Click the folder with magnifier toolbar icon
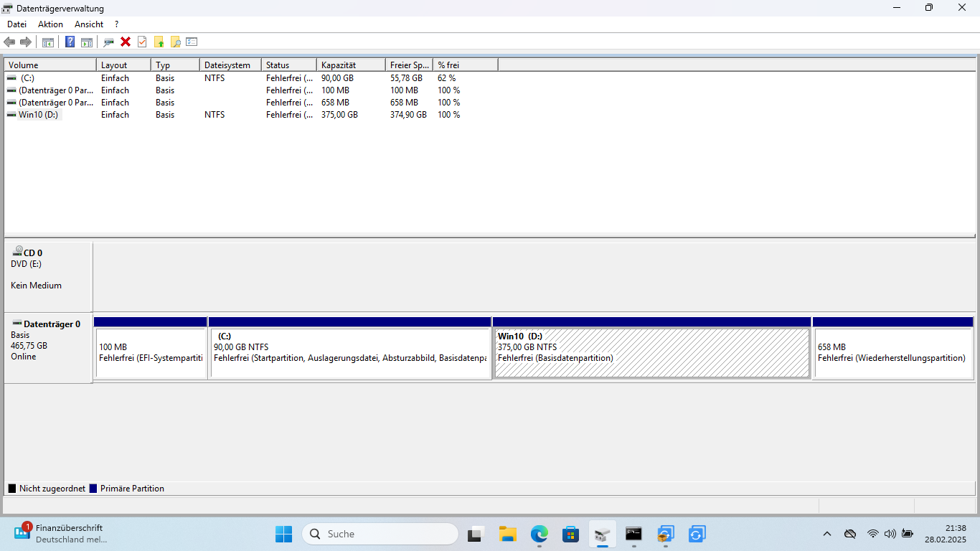980x551 pixels. coord(175,42)
